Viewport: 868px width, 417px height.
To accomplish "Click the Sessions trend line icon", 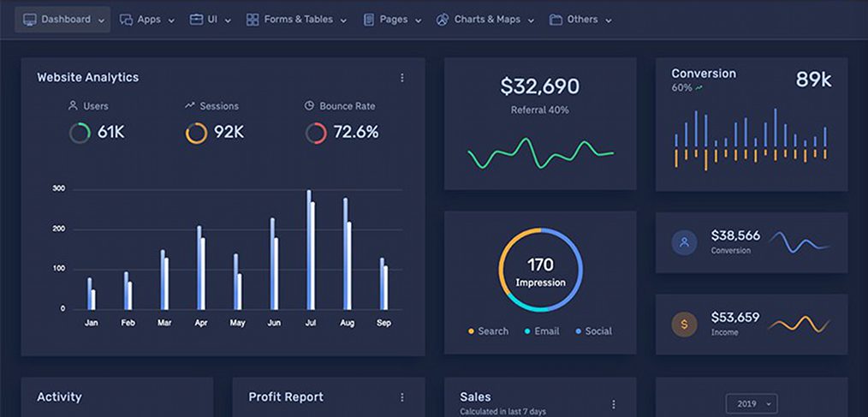I will (190, 105).
